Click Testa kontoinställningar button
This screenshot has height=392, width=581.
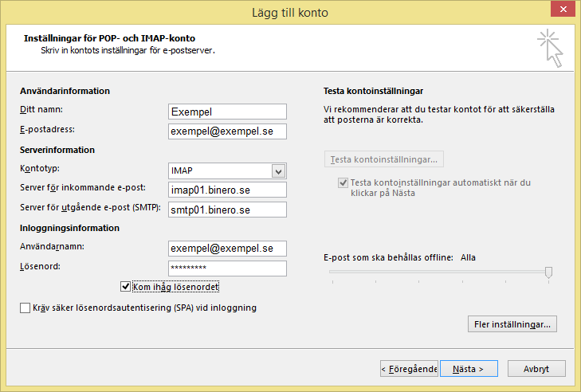click(384, 159)
